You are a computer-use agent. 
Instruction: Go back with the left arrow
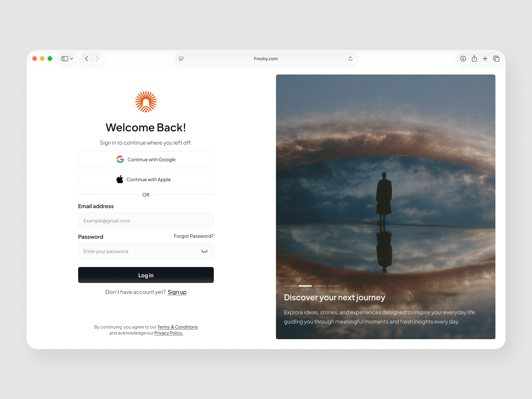point(87,59)
